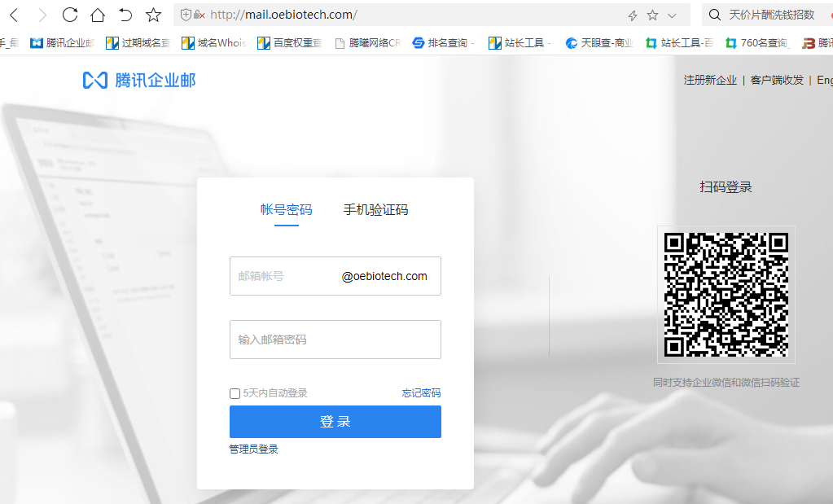Image resolution: width=833 pixels, height=504 pixels.
Task: Click the blue 登录 button
Action: (x=335, y=422)
